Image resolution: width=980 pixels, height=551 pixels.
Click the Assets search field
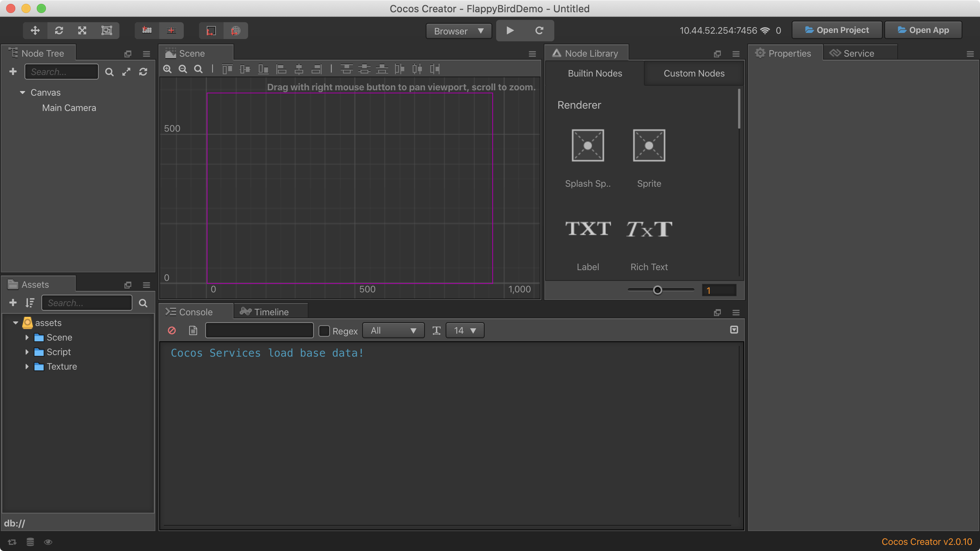[x=87, y=303]
